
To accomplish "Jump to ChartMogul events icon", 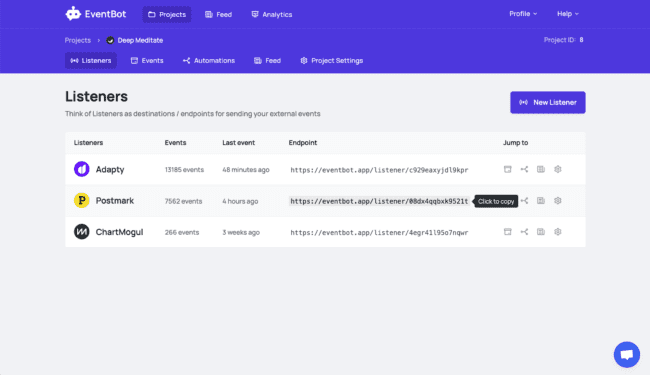I will point(507,232).
